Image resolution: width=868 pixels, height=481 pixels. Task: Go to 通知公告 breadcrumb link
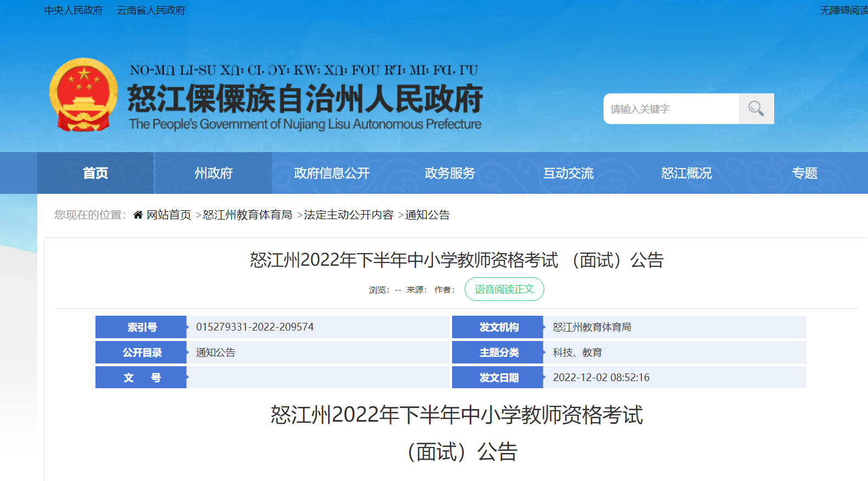(427, 215)
